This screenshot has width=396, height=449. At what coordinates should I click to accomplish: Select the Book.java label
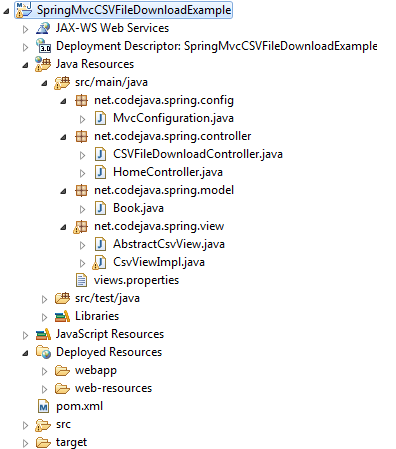(138, 208)
